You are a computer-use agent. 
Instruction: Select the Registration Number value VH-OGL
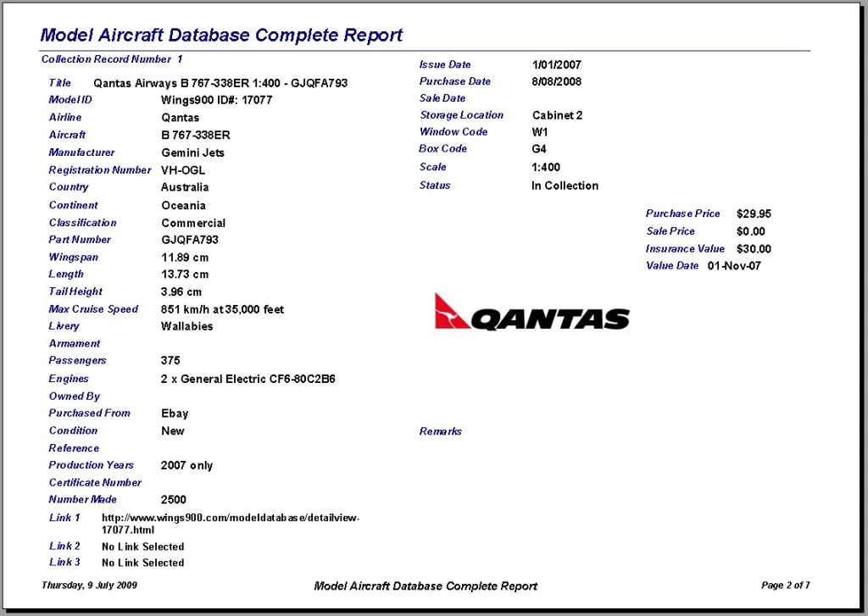183,170
